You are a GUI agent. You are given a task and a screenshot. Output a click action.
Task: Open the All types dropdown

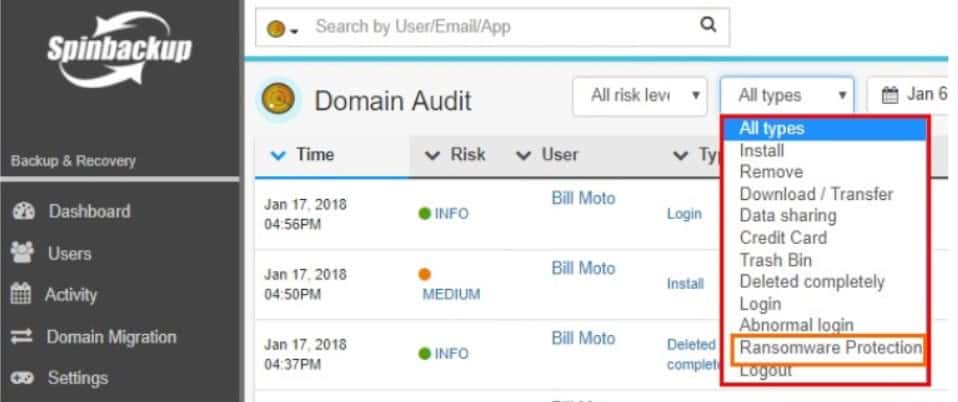(x=787, y=95)
